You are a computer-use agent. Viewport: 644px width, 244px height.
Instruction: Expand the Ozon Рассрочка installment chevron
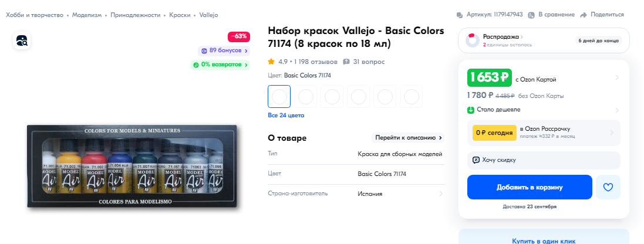(x=612, y=133)
